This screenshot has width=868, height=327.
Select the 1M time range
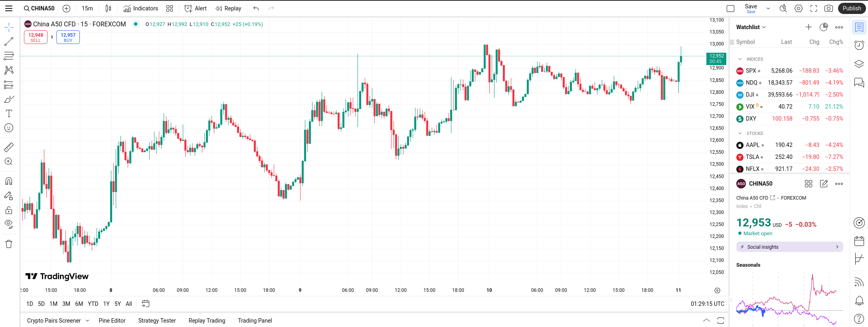pyautogui.click(x=53, y=304)
